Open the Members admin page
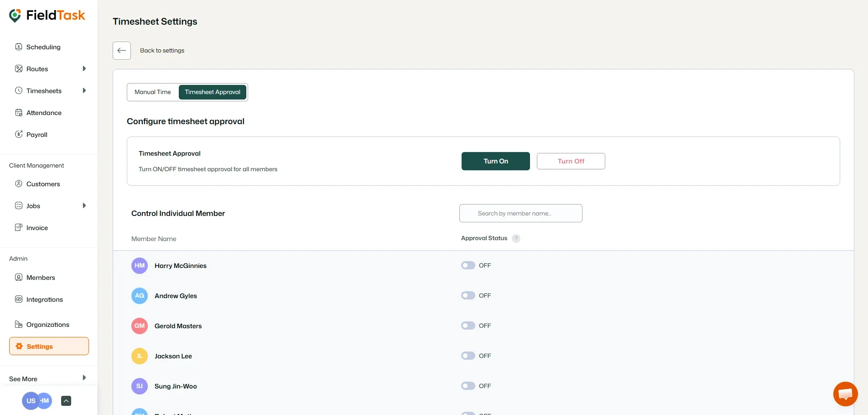This screenshot has width=868, height=415. click(41, 278)
